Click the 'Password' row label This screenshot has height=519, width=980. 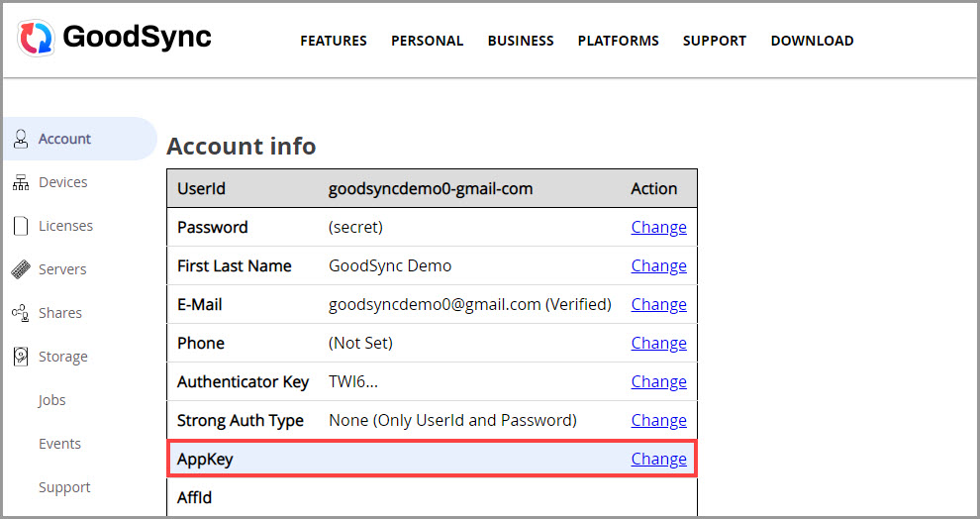[213, 227]
